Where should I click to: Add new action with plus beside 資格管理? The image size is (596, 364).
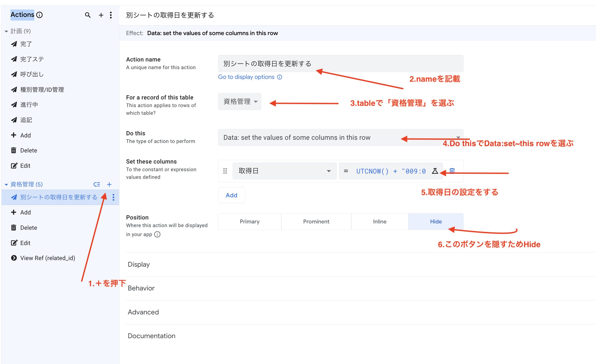coord(109,184)
